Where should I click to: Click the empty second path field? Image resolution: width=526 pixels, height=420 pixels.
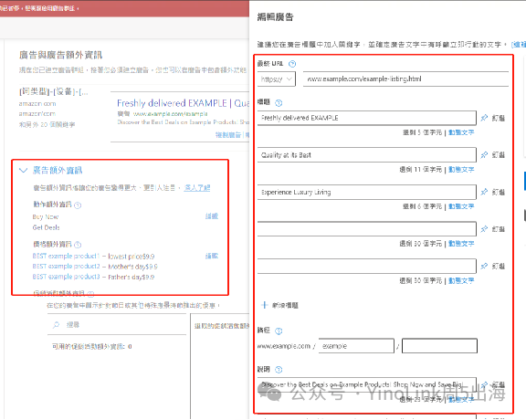[439, 346]
